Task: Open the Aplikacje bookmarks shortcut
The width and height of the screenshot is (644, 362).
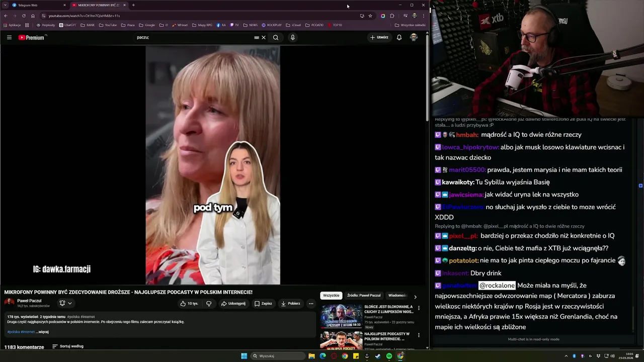Action: [x=12, y=25]
